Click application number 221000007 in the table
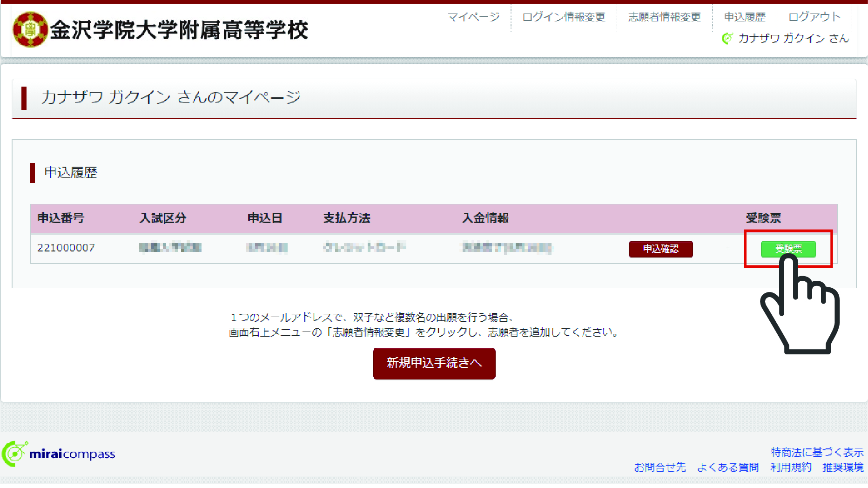This screenshot has width=868, height=488. pos(66,248)
